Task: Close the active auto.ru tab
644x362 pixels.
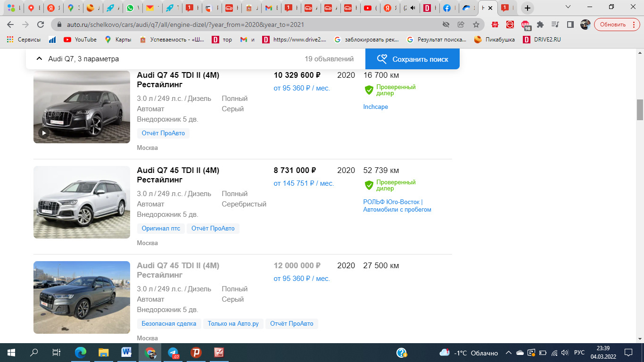Action: (490, 8)
